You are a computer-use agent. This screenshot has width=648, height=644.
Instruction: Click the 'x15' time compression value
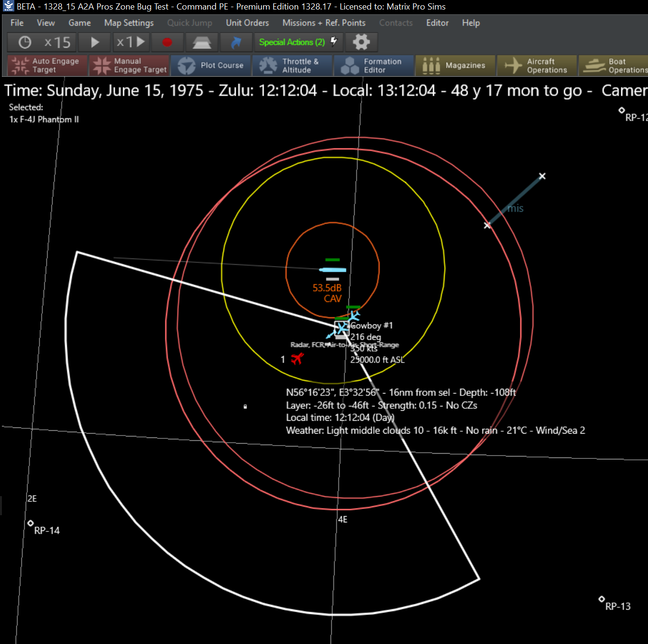click(x=57, y=42)
